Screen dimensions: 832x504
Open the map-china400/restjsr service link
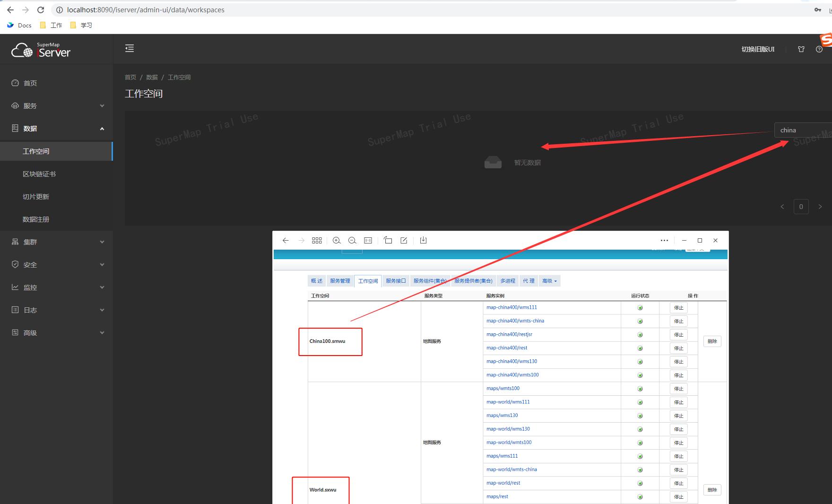[509, 334]
